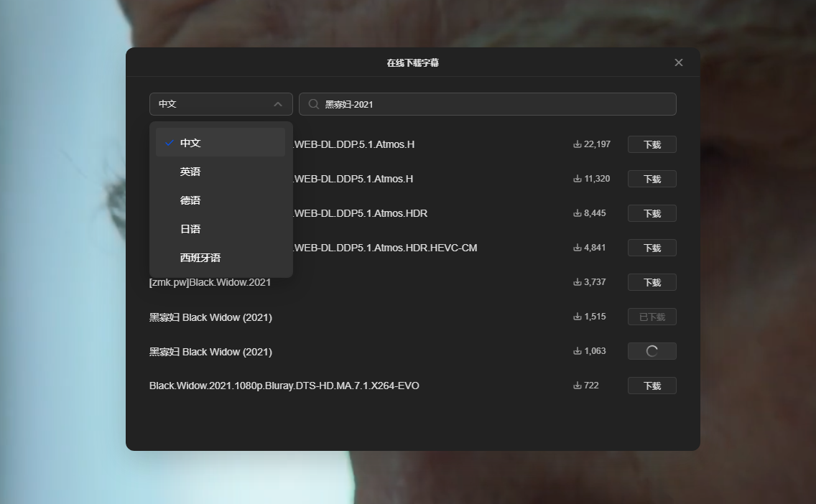The height and width of the screenshot is (504, 816).
Task: Choose 德语 in the language dropdown
Action: pos(190,200)
